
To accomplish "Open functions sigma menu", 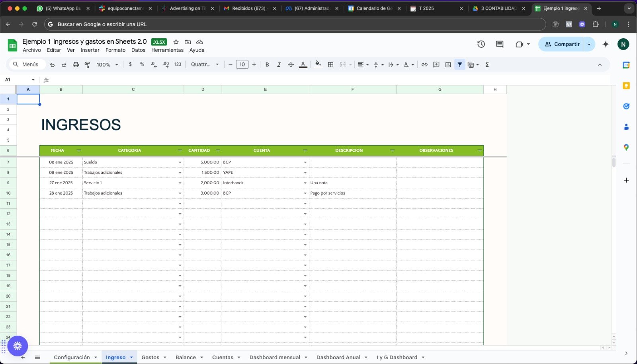I will click(x=487, y=64).
